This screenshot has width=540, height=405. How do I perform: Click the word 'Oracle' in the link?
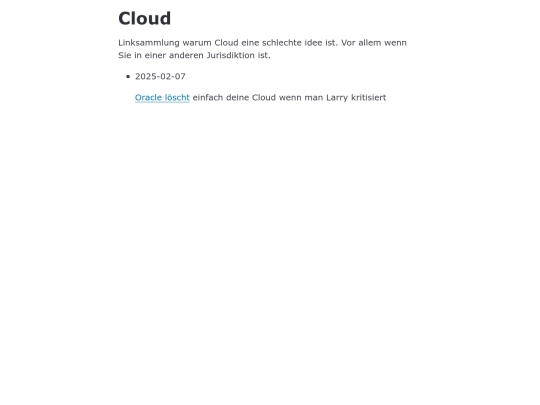148,98
